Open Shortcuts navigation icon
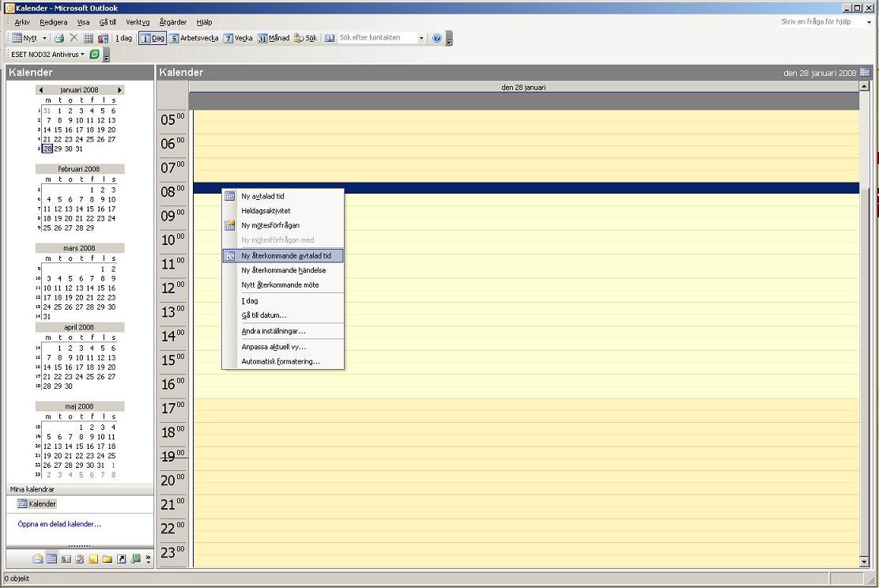 121,559
